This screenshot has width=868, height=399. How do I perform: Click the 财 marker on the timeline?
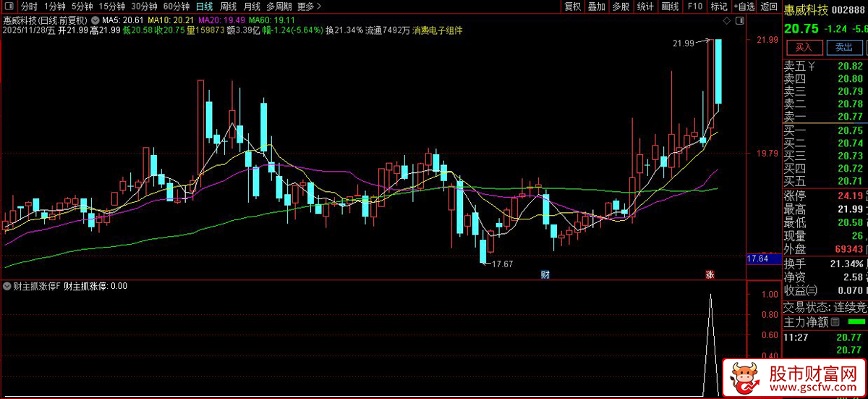545,274
